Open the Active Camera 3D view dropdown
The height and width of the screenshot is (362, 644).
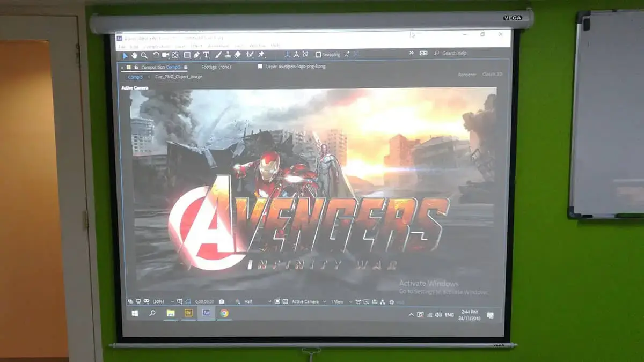point(309,301)
